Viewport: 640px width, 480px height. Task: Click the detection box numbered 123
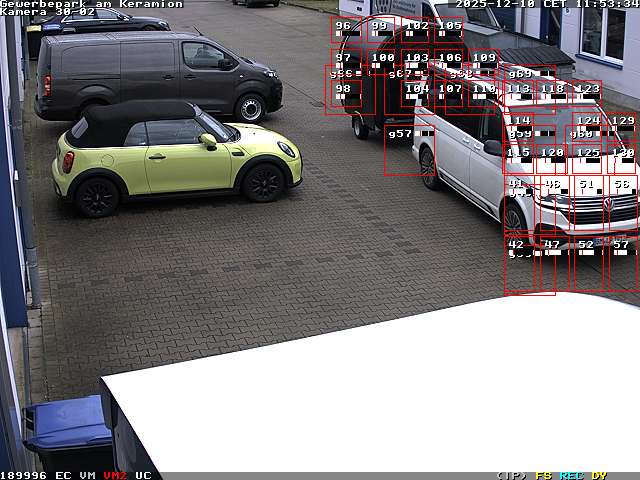click(587, 93)
